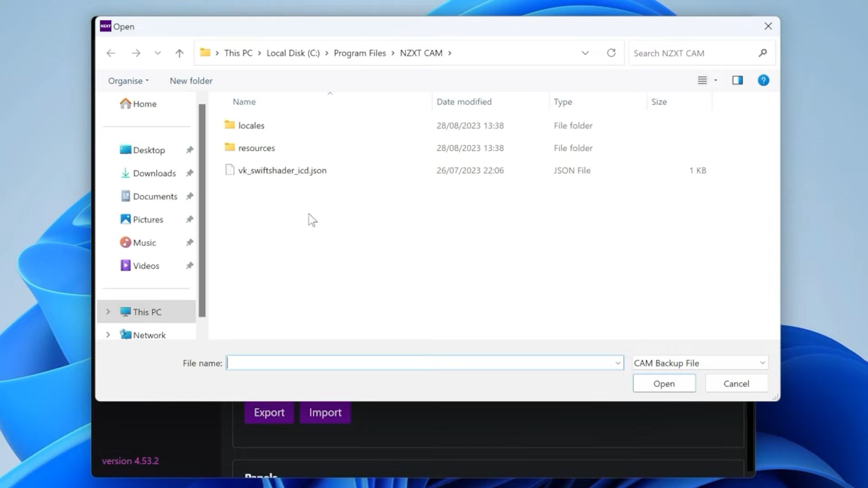Image resolution: width=868 pixels, height=488 pixels.
Task: Click the navigation pane scrollbar
Action: pos(202,210)
